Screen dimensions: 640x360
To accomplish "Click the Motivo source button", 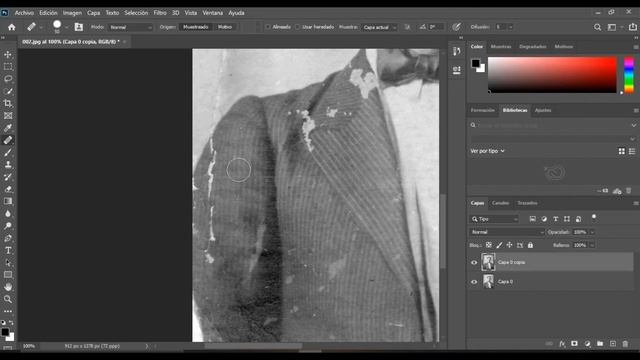I will [224, 27].
